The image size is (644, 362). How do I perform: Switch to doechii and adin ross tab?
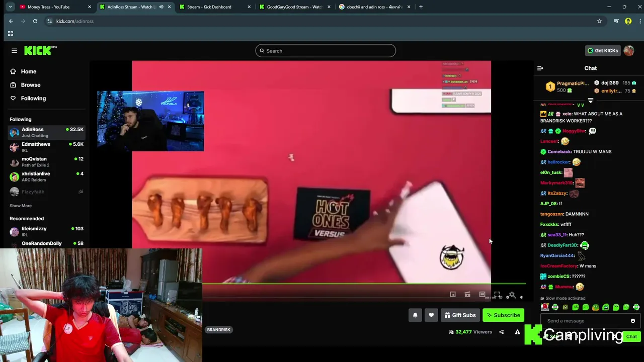(374, 7)
